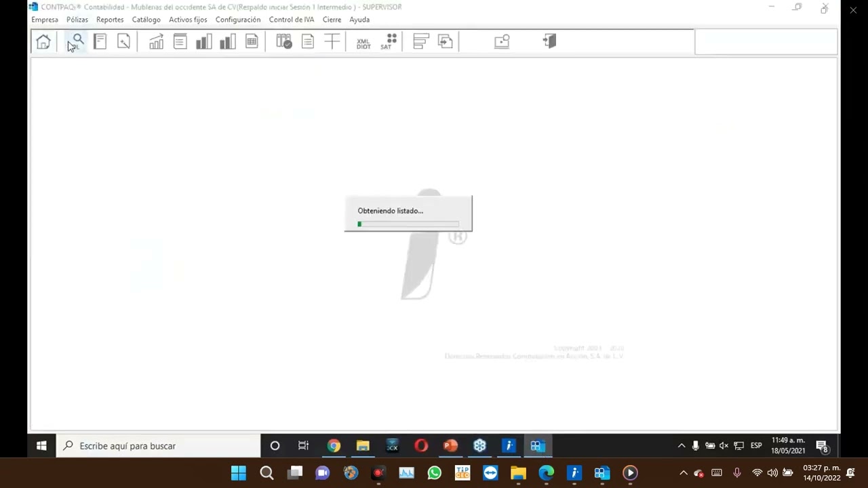Screen dimensions: 868x488
Task: Open Opera browser in the inner taskbar
Action: (421, 446)
